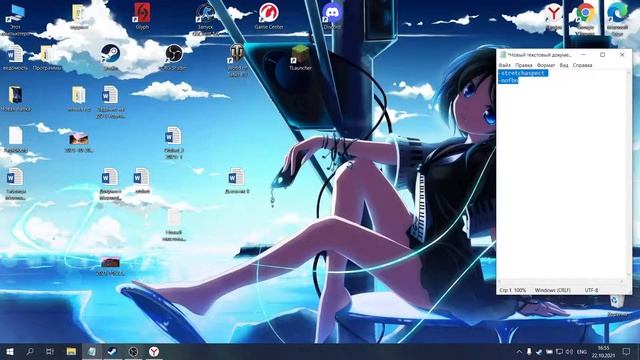The image size is (640, 360).
Task: Open the Файл menu in Notepad
Action: tap(504, 65)
